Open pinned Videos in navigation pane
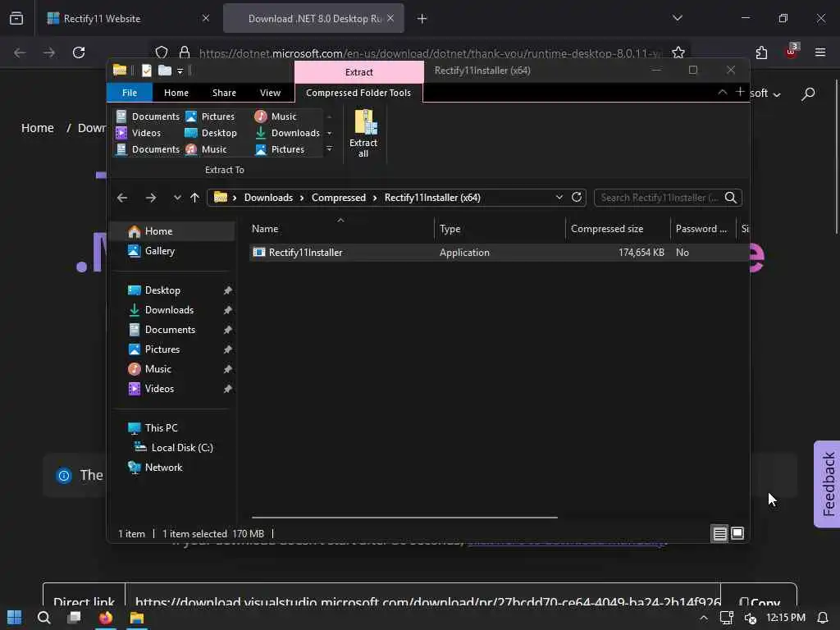 point(172,388)
